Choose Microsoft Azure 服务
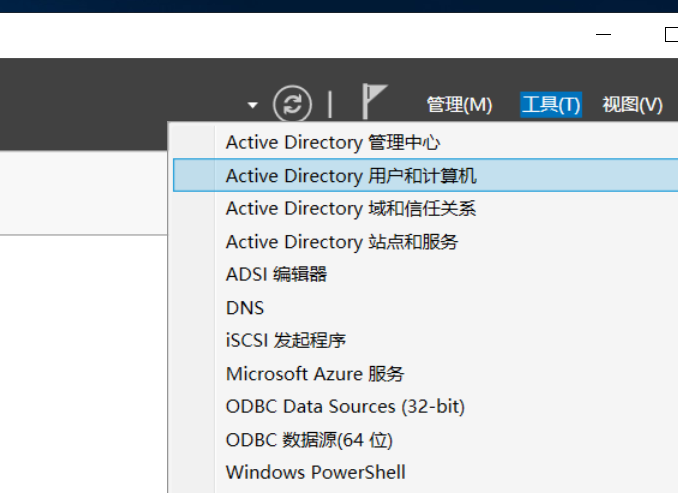 [x=425, y=374]
